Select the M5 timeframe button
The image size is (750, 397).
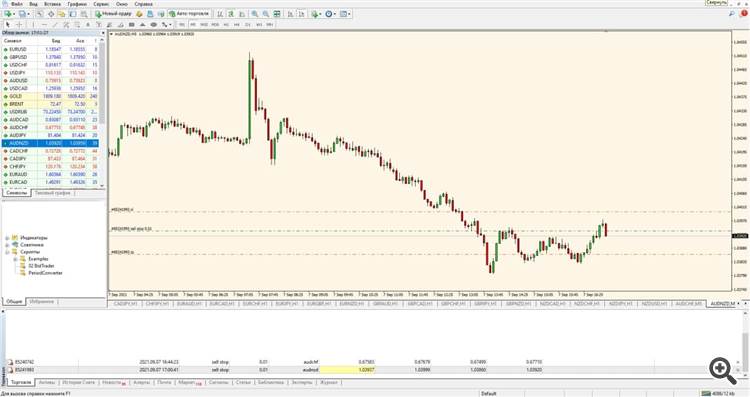(193, 24)
